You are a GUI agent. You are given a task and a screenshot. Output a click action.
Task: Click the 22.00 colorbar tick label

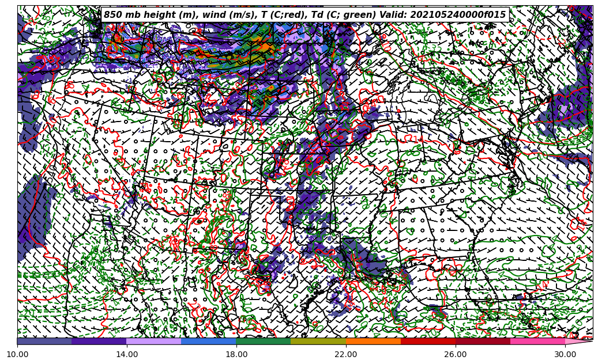pos(346,354)
